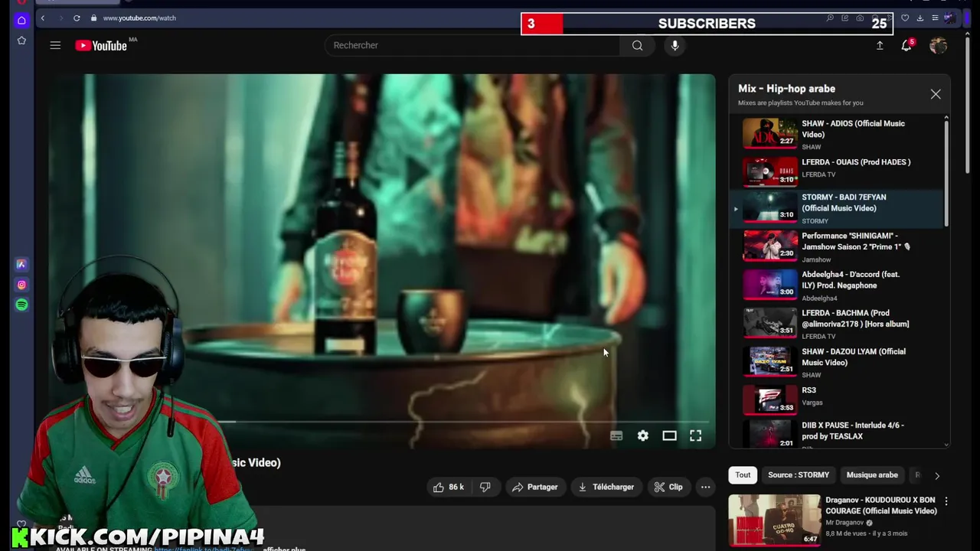Image resolution: width=980 pixels, height=551 pixels.
Task: Select the Musique arabe chip
Action: [x=872, y=474]
